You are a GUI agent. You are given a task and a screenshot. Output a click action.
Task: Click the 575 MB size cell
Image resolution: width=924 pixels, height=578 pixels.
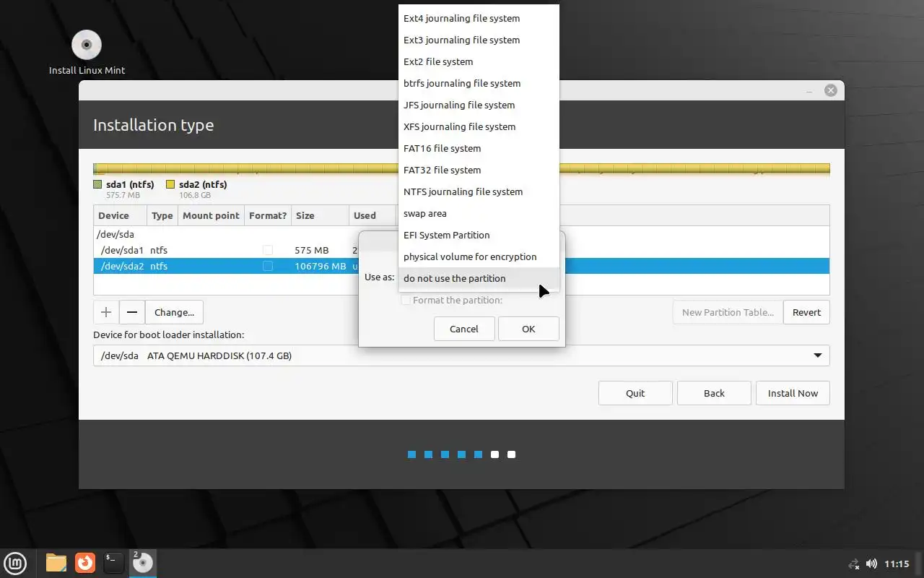(x=311, y=250)
